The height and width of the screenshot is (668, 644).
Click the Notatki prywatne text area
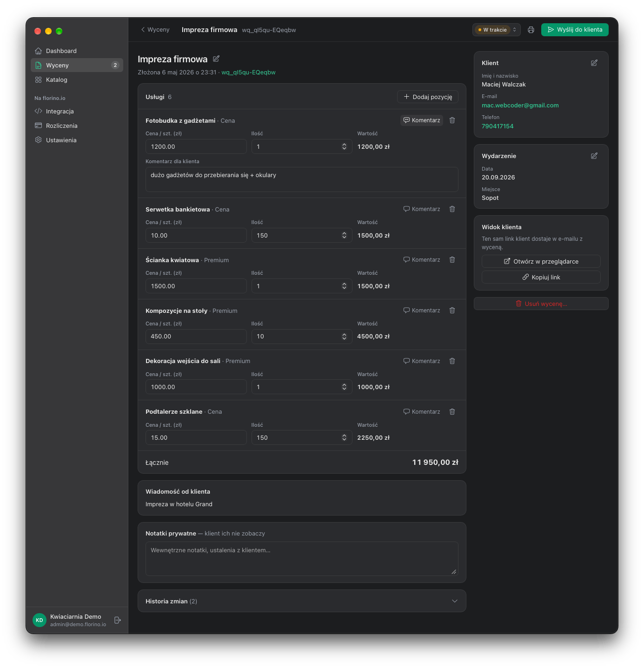click(302, 559)
